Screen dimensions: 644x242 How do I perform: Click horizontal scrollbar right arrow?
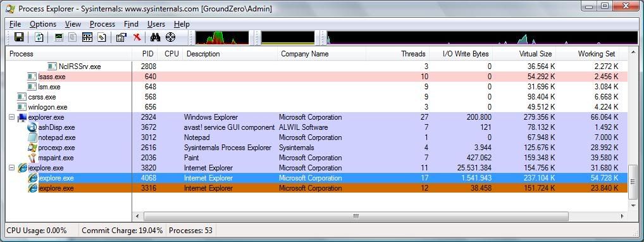[622, 216]
